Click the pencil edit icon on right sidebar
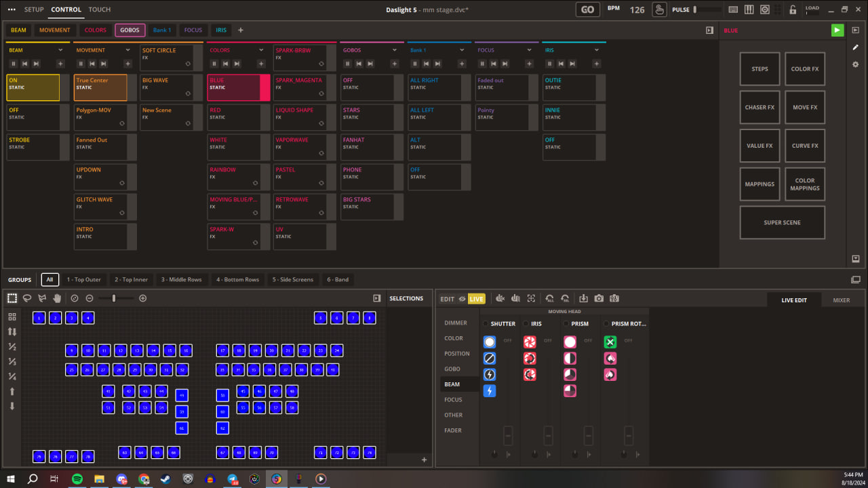The width and height of the screenshot is (868, 488). point(856,47)
